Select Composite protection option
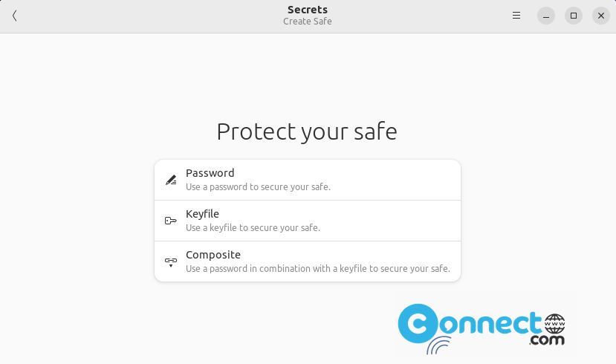The height and width of the screenshot is (364, 616). tap(308, 261)
